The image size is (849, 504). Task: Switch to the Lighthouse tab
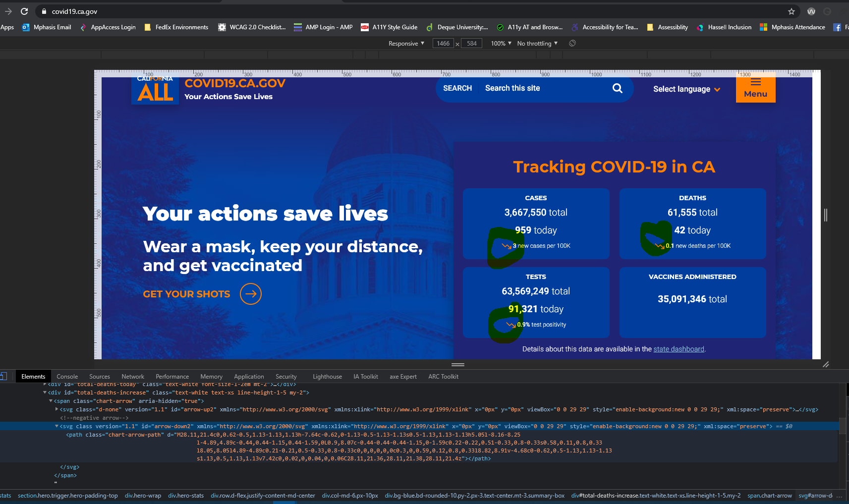tap(327, 377)
